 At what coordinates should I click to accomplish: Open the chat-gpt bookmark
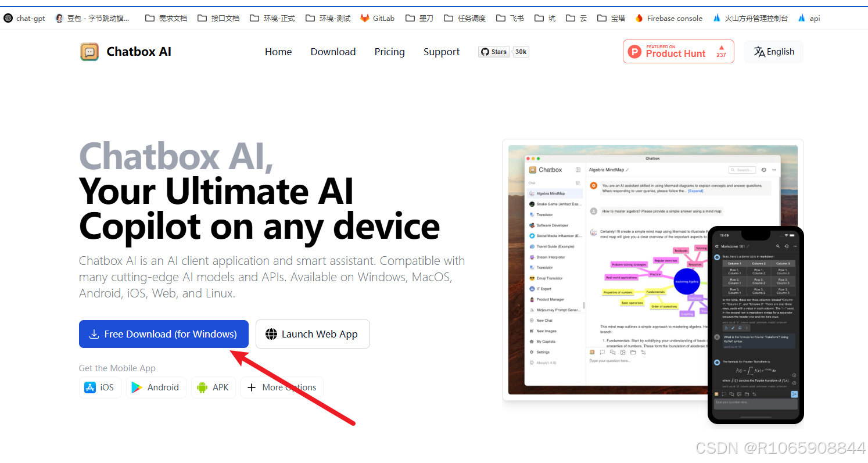24,18
